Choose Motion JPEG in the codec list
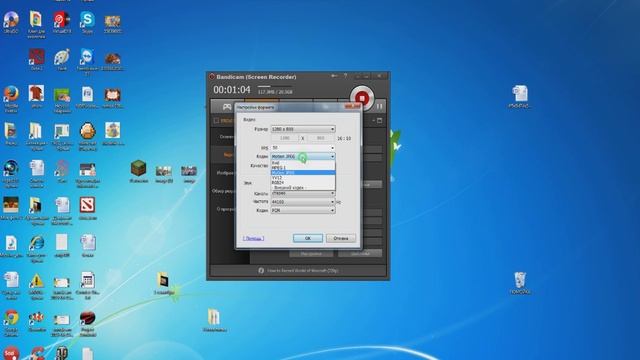Screen dimensions: 640x360 pos(303,173)
